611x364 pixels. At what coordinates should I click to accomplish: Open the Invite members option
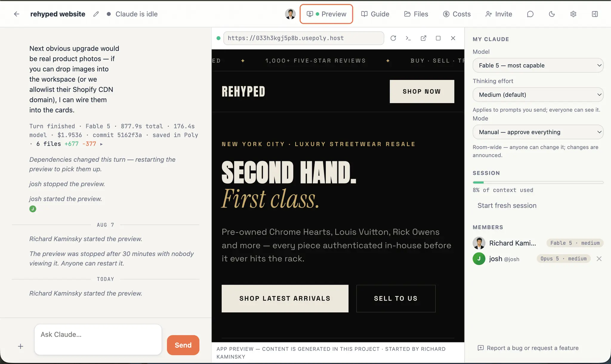pos(499,14)
